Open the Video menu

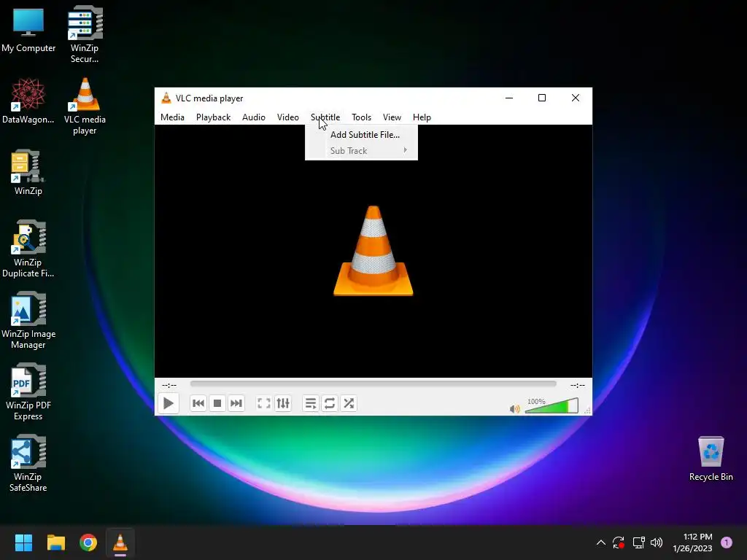point(287,117)
